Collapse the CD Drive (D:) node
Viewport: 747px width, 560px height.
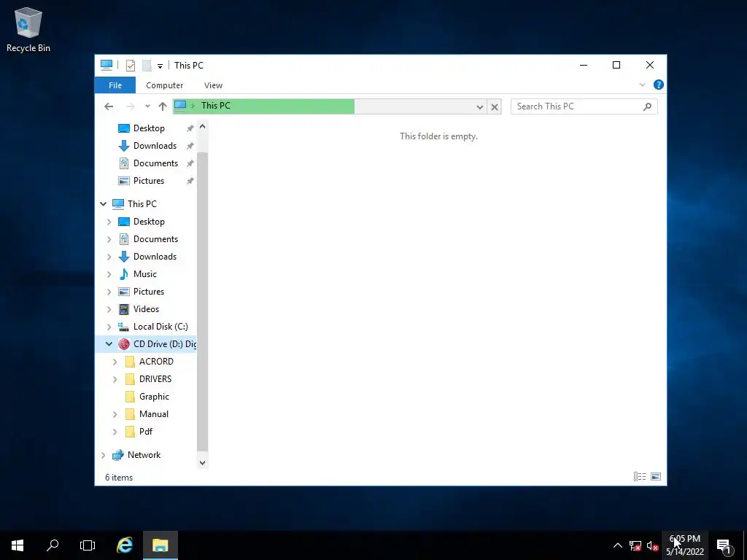109,344
